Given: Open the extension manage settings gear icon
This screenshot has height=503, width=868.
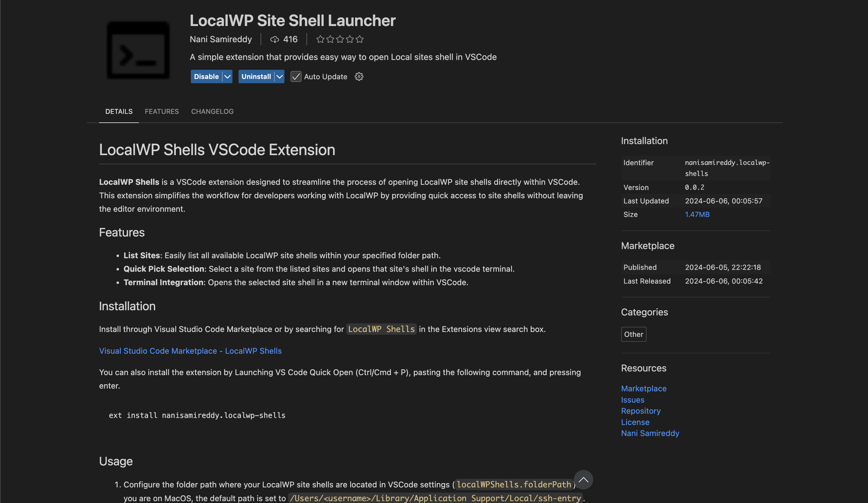Looking at the screenshot, I should (359, 76).
